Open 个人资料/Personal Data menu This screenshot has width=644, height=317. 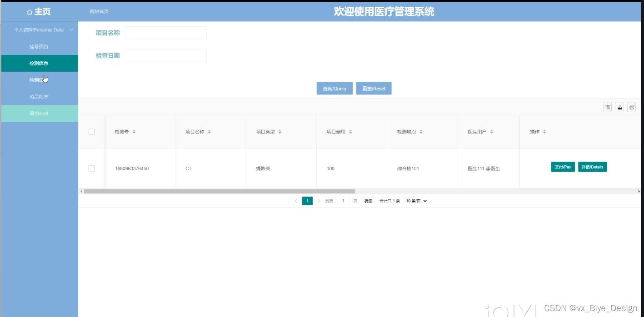(x=39, y=30)
